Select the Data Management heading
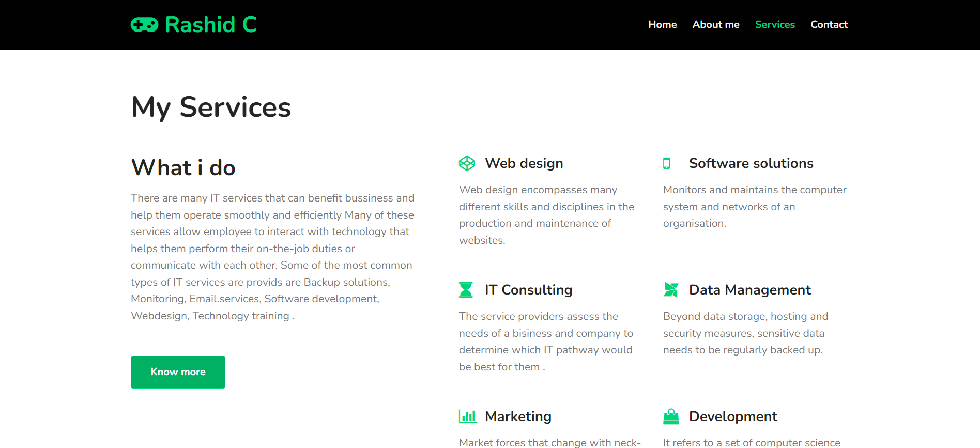 [x=749, y=290]
